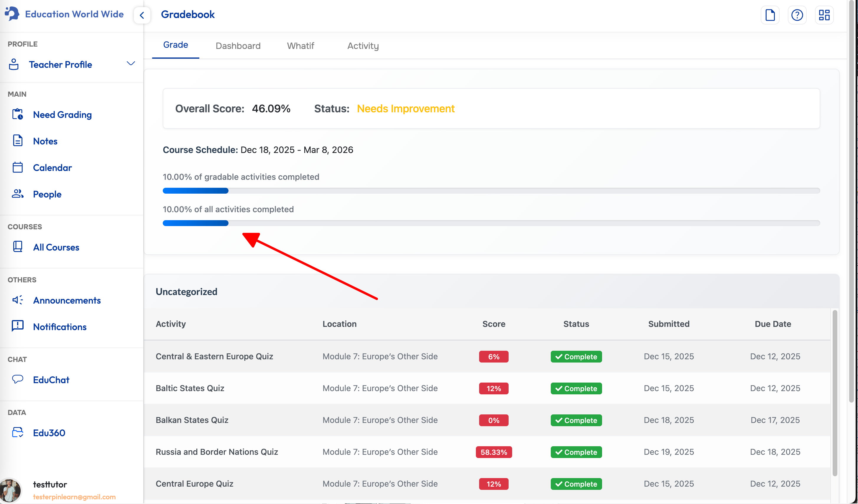Image resolution: width=858 pixels, height=504 pixels.
Task: Click the Edu360 data icon
Action: point(17,432)
